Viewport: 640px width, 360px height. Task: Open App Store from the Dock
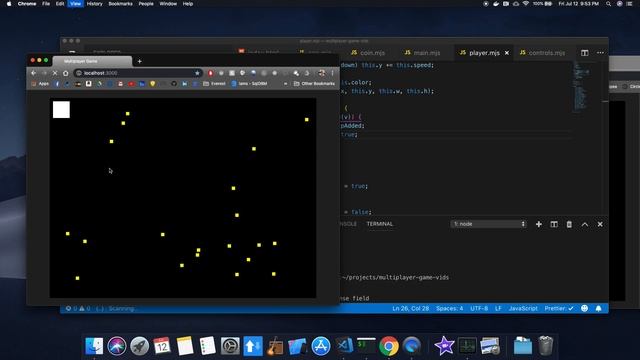[321, 346]
